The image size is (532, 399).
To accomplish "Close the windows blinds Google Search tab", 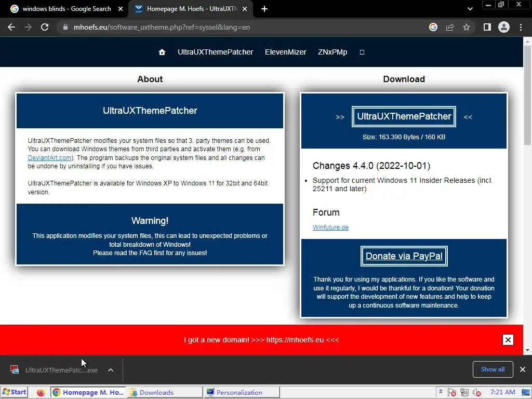I will (121, 9).
